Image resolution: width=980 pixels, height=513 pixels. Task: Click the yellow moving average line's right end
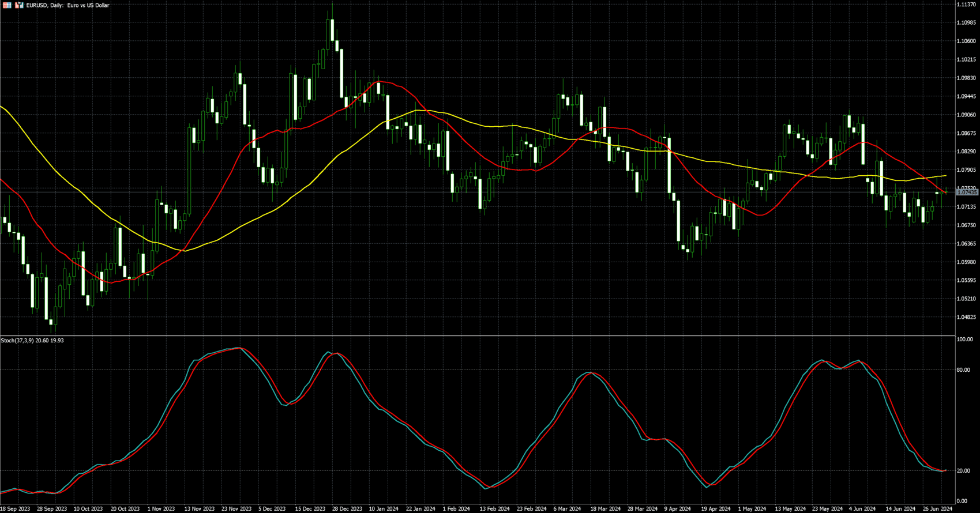coord(945,176)
